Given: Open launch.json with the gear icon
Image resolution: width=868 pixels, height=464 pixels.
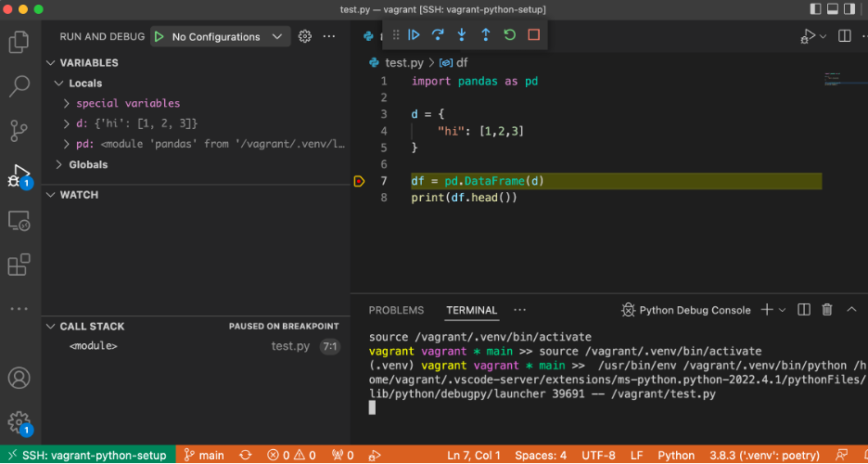Looking at the screenshot, I should click(305, 36).
